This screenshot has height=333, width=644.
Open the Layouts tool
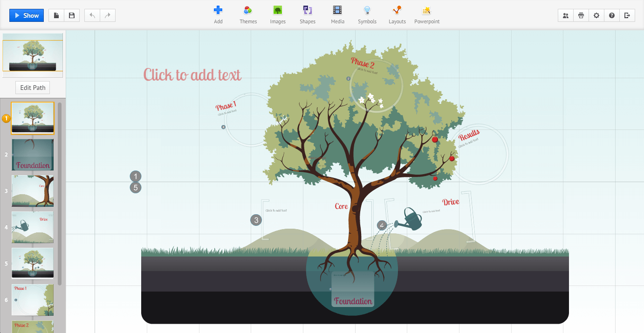397,14
